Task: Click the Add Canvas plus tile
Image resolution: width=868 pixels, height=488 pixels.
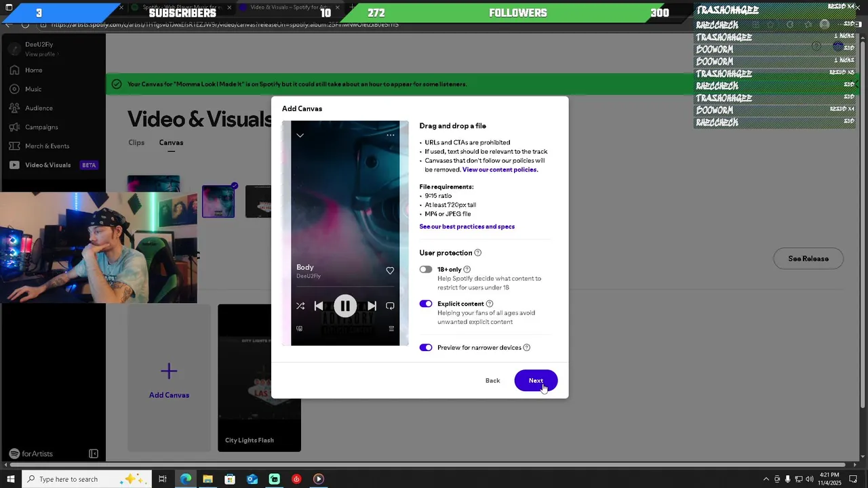Action: [x=169, y=378]
